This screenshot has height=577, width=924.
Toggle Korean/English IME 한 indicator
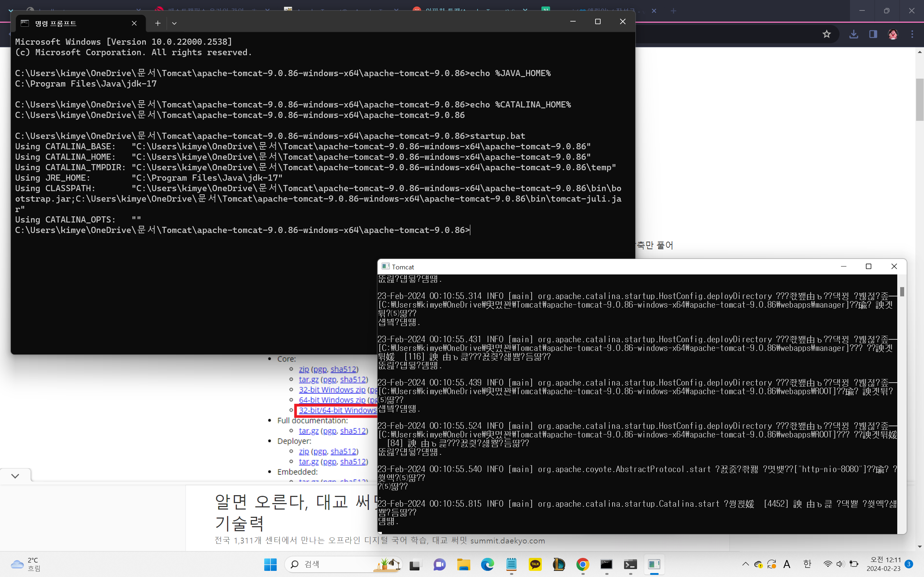tap(807, 564)
